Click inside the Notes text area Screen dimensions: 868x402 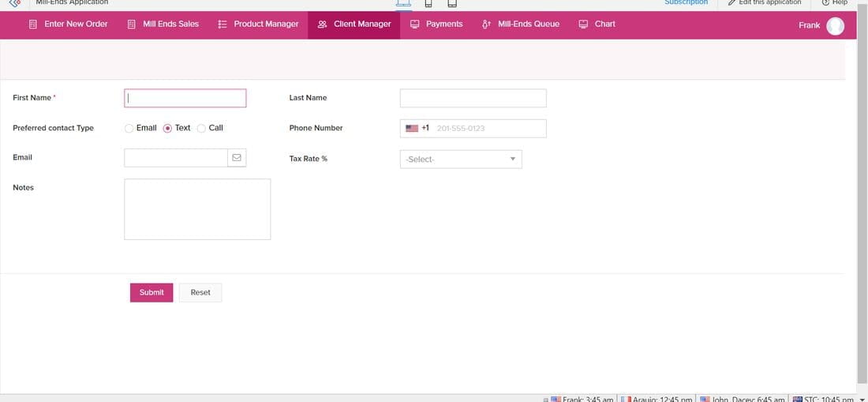click(x=197, y=209)
